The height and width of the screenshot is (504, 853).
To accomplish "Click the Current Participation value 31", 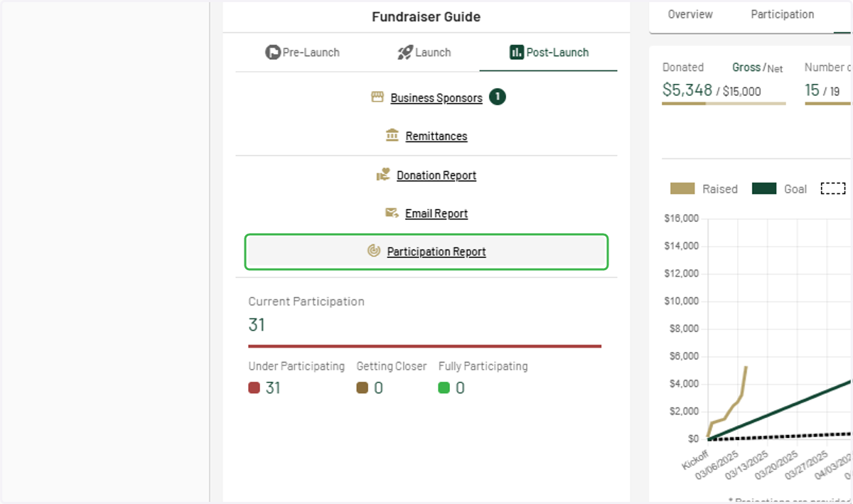I will pyautogui.click(x=257, y=325).
